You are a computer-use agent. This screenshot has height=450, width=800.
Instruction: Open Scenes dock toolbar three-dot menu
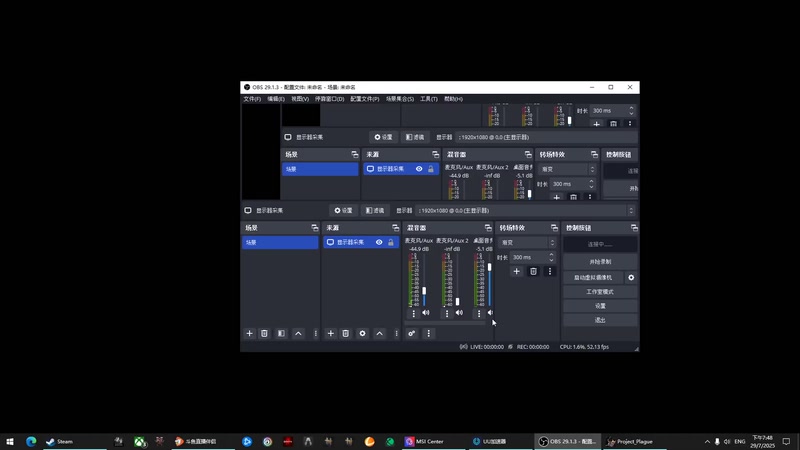click(x=315, y=333)
